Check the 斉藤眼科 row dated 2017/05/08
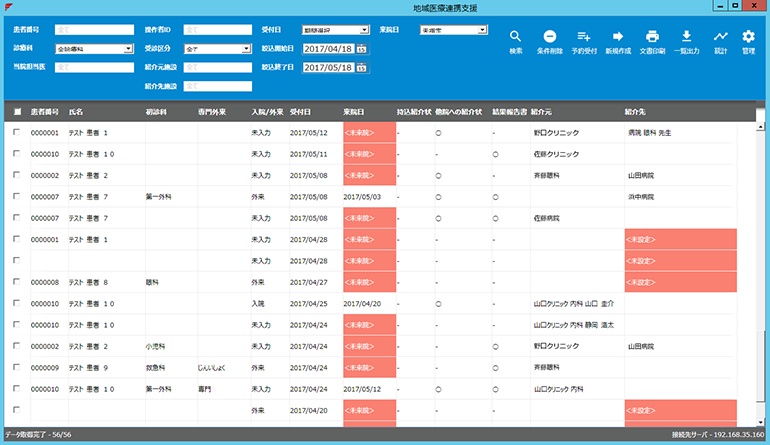 (x=17, y=175)
